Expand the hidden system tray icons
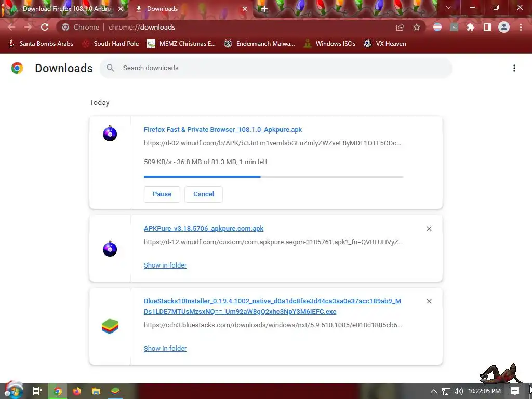Viewport: 532px width, 399px height. 434,391
